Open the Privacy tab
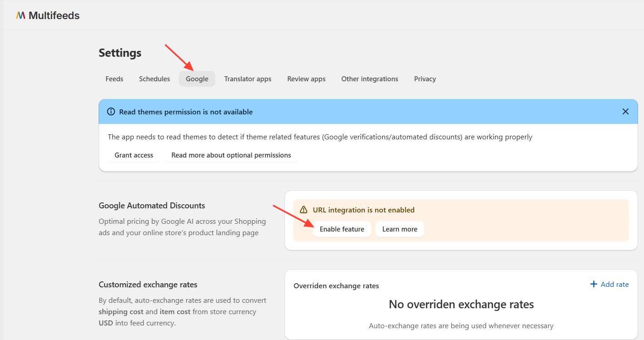This screenshot has width=644, height=340. 425,79
